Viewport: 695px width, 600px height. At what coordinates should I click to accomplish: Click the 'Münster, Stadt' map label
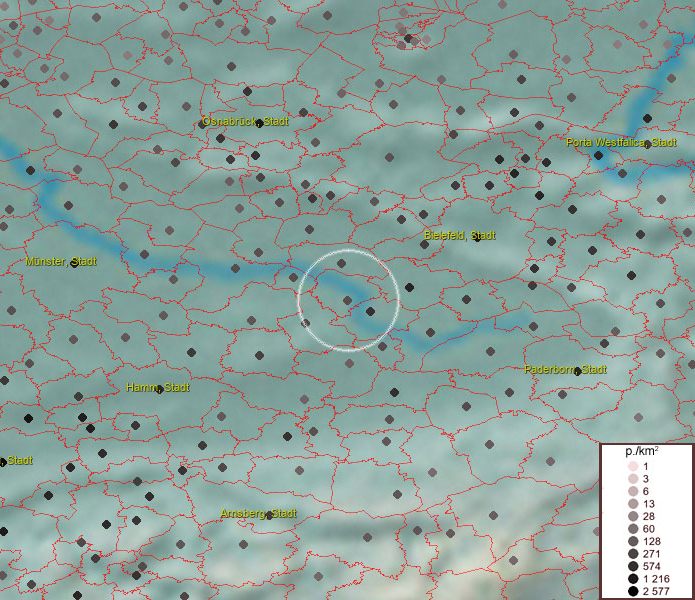point(61,261)
